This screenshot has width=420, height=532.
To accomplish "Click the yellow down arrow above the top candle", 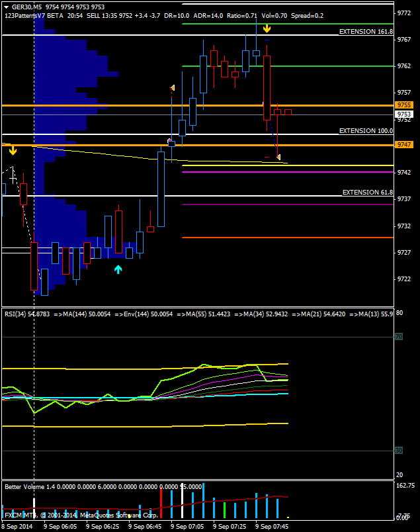I will pos(267,28).
